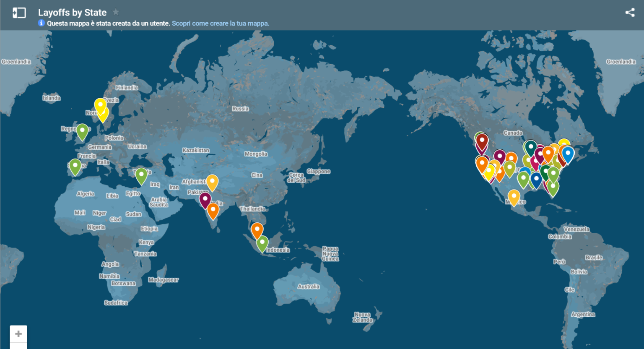Click the "Layoffs by State" map title
The width and height of the screenshot is (644, 349).
(72, 13)
